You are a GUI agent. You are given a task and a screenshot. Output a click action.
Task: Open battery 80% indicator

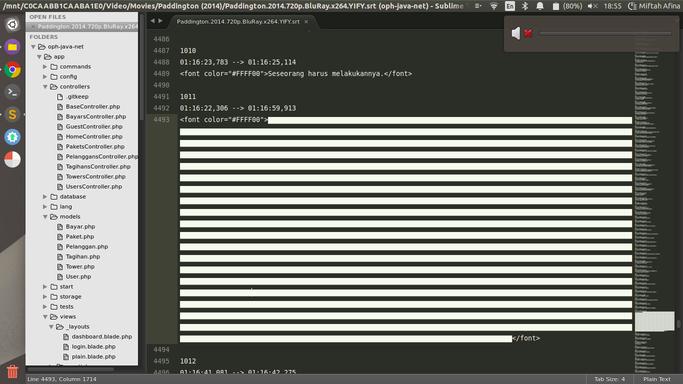[567, 6]
